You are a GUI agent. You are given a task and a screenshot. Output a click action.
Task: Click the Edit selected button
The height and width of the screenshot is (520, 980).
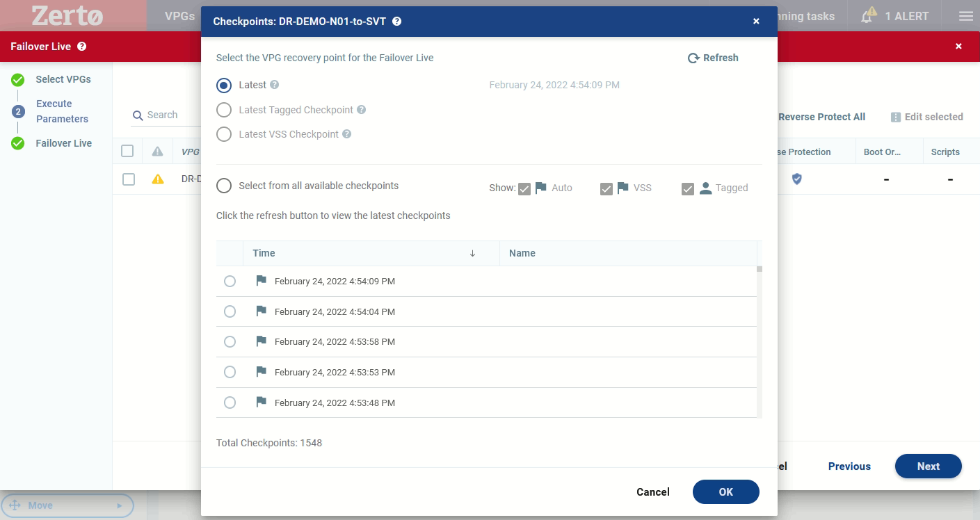(926, 117)
